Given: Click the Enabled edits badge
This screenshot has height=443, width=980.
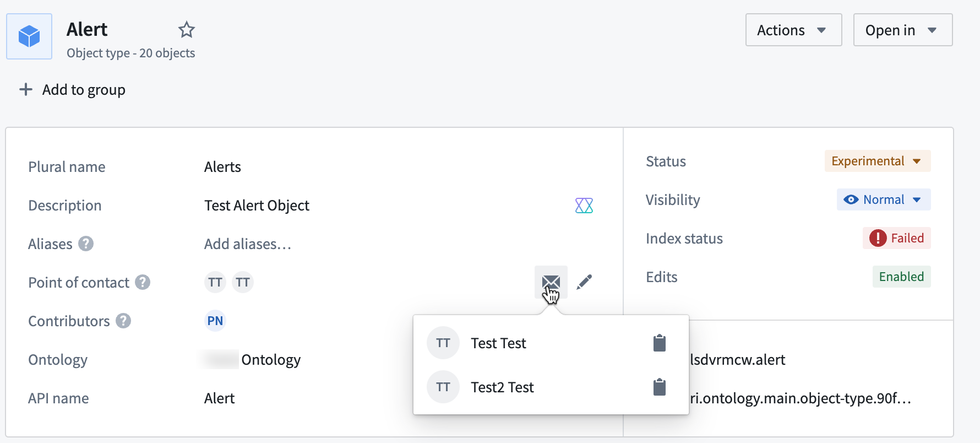Looking at the screenshot, I should 901,277.
